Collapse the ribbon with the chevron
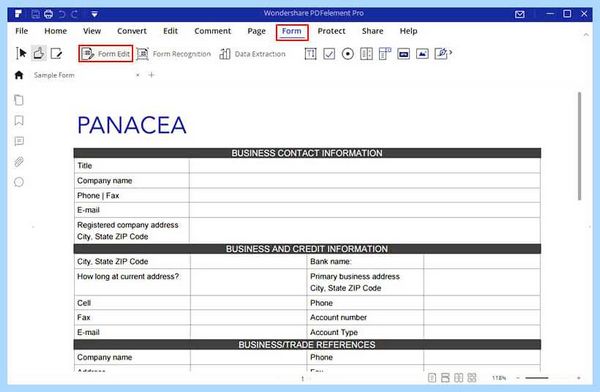The height and width of the screenshot is (392, 600). (x=586, y=34)
